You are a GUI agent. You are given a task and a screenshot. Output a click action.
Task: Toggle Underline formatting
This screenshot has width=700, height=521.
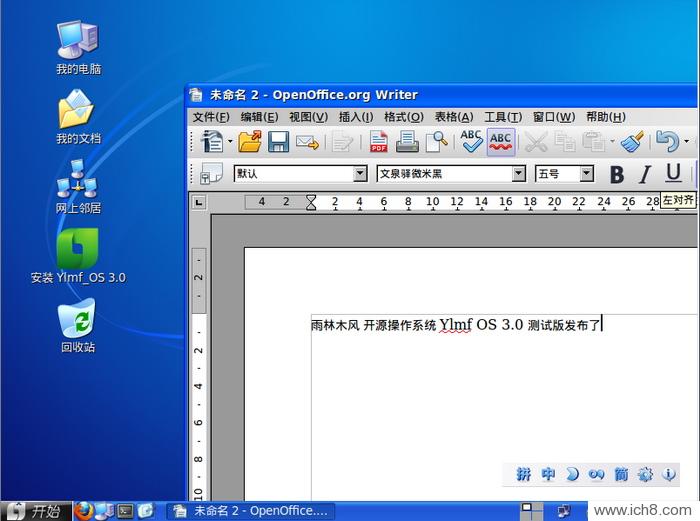673,174
